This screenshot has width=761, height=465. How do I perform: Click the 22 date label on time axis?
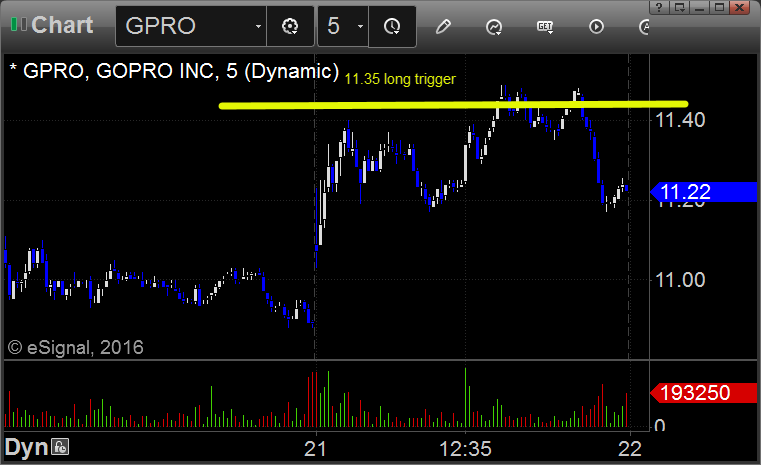(x=629, y=448)
